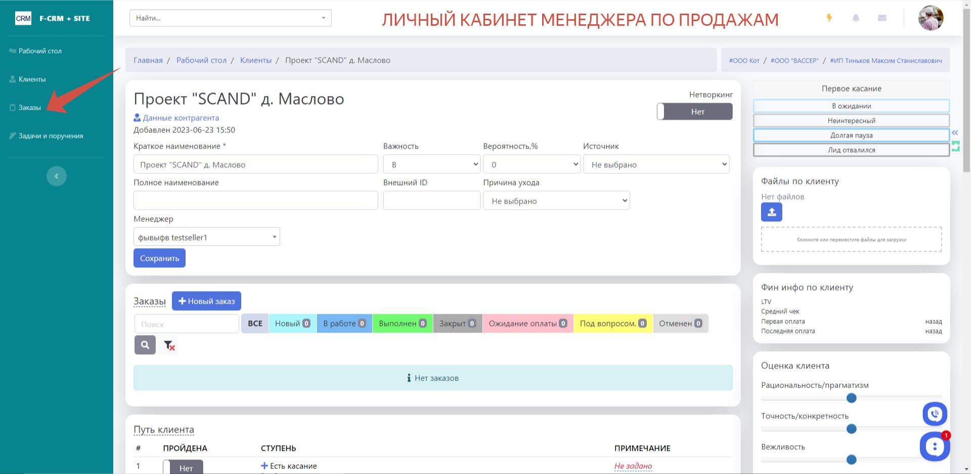Switch to the Выполнен order tab
The width and height of the screenshot is (980, 474).
tap(403, 323)
